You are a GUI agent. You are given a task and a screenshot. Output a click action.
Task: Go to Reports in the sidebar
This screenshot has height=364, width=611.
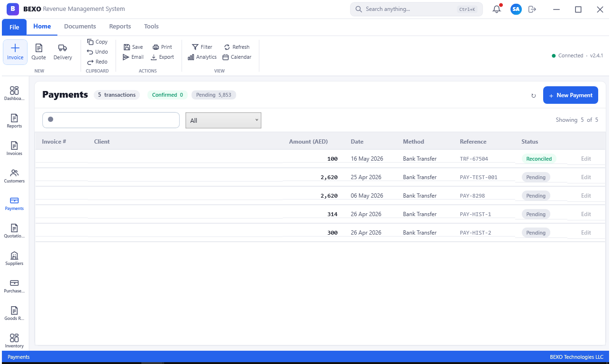click(14, 121)
